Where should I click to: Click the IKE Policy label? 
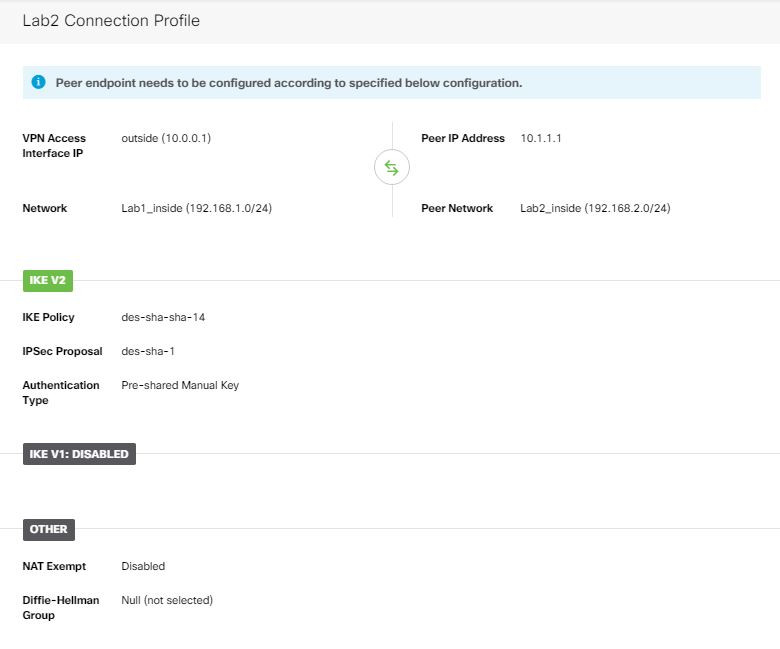[x=48, y=317]
